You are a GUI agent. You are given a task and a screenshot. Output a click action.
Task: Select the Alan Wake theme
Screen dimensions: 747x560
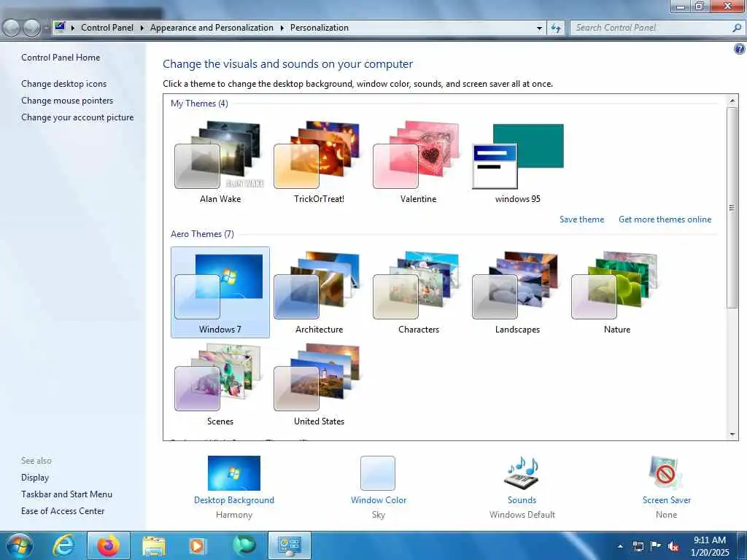point(220,162)
